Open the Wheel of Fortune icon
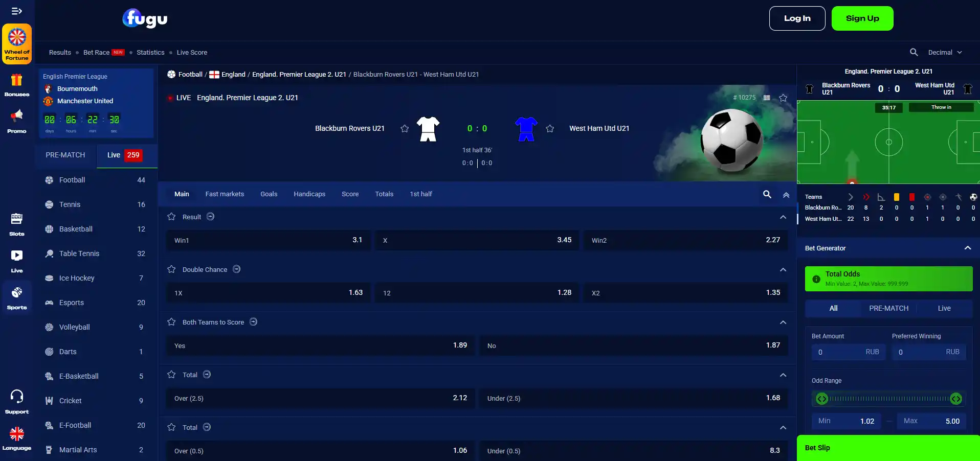This screenshot has height=461, width=980. point(17,44)
